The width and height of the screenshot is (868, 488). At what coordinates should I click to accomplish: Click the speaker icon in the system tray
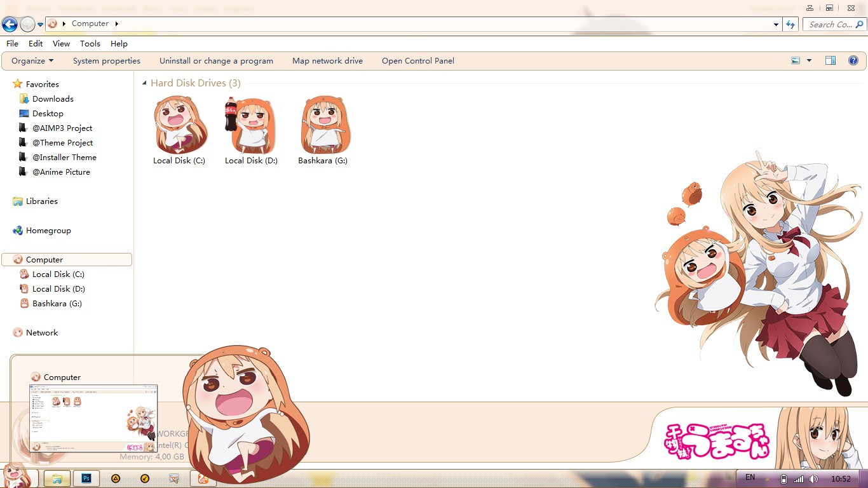pyautogui.click(x=814, y=478)
